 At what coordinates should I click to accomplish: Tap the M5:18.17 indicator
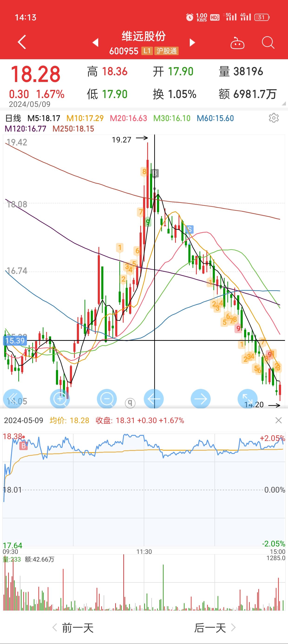point(44,118)
